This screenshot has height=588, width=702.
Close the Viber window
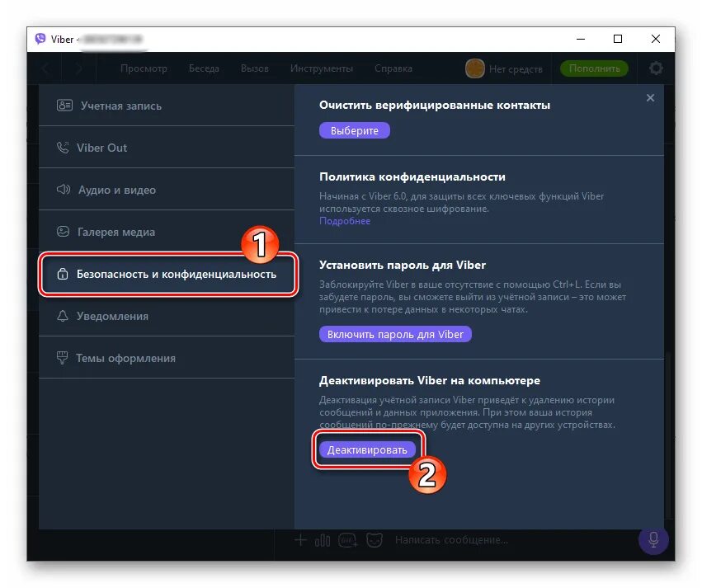655,39
